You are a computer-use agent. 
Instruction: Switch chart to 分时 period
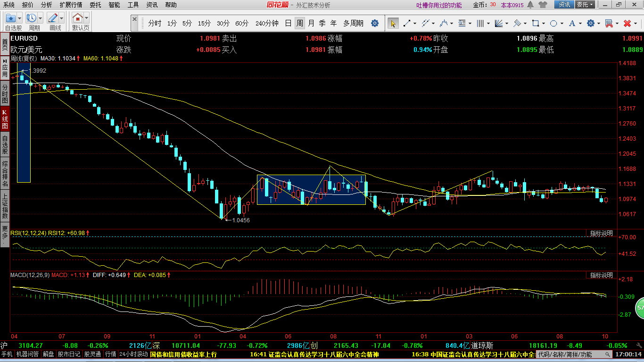[x=155, y=23]
